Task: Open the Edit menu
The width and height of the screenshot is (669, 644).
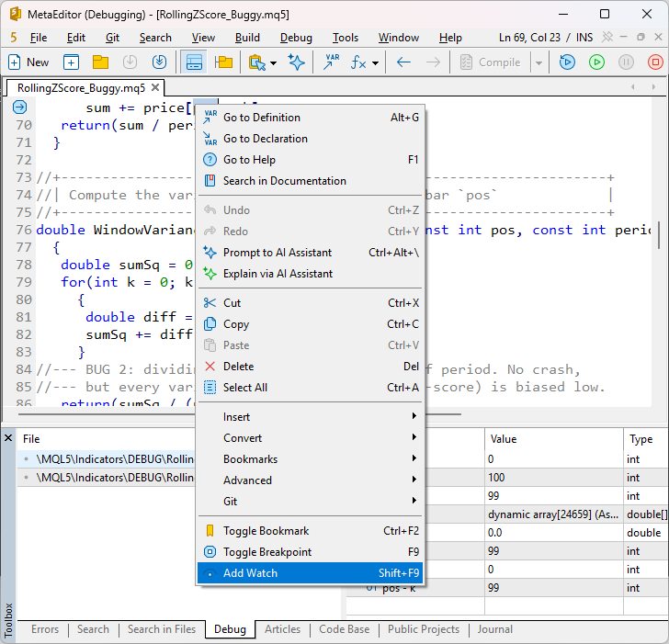Action: [76, 38]
